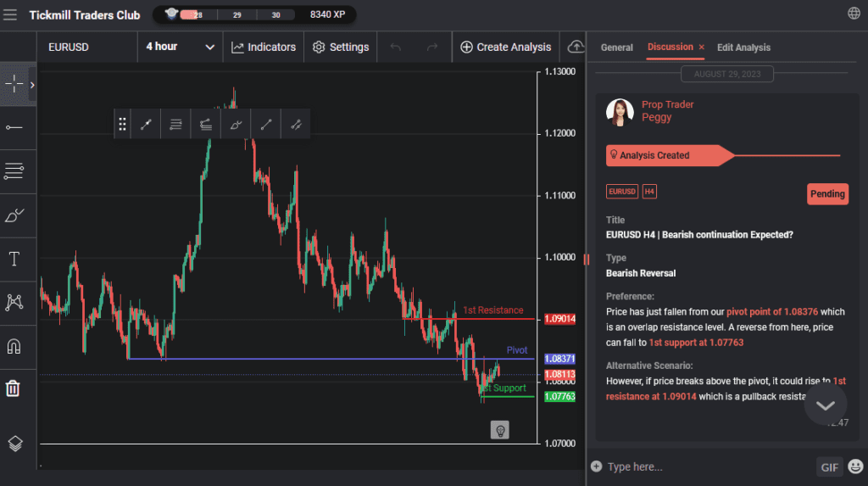868x486 pixels.
Task: Select the crosshair cursor tool
Action: 14,84
